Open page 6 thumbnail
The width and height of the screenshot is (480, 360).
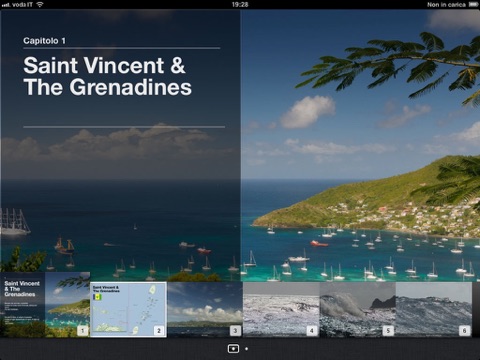pyautogui.click(x=434, y=310)
